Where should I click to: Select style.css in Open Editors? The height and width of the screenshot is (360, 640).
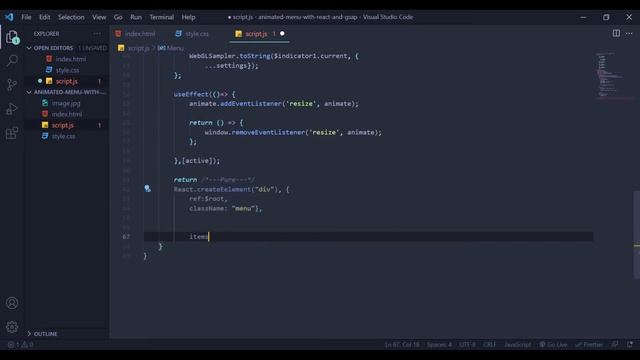[67, 70]
